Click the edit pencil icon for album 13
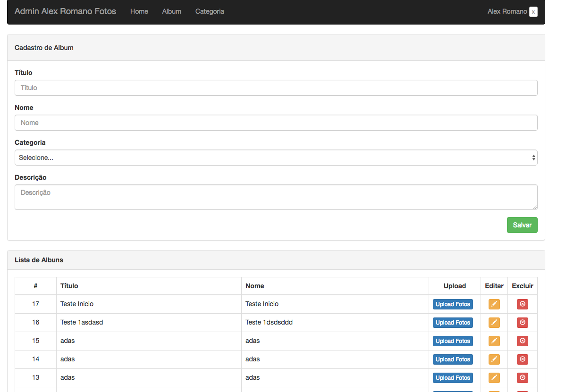 [494, 377]
